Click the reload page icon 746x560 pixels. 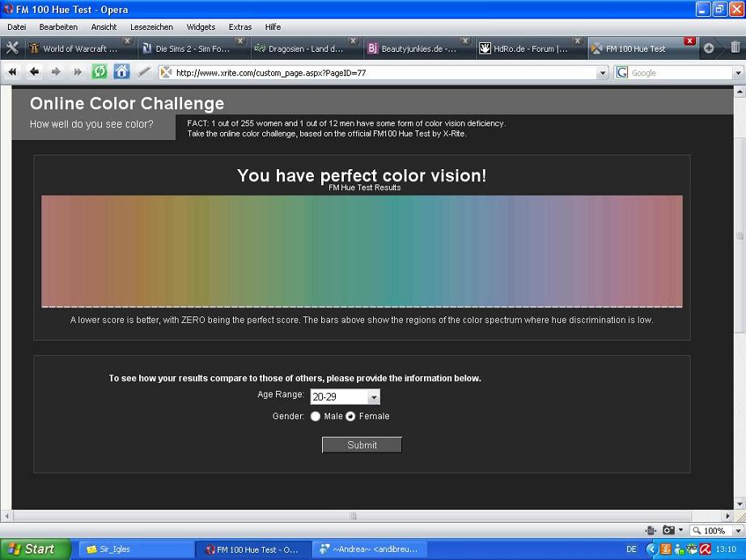click(100, 72)
